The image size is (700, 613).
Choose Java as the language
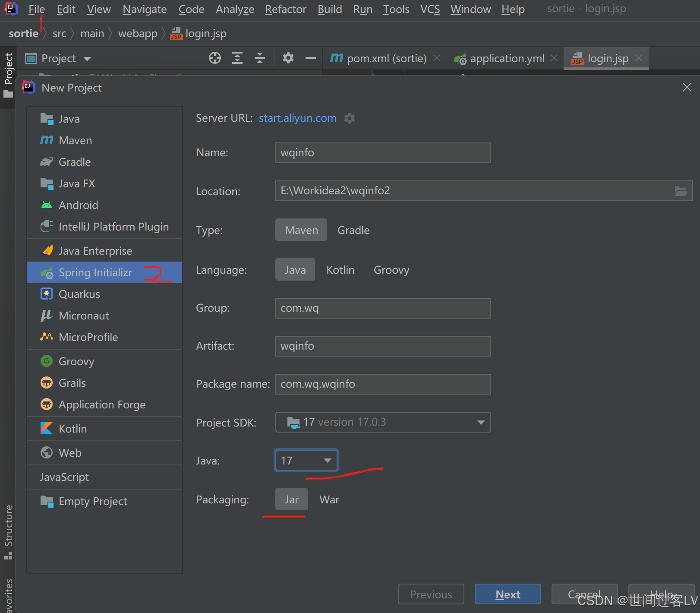[x=295, y=270]
